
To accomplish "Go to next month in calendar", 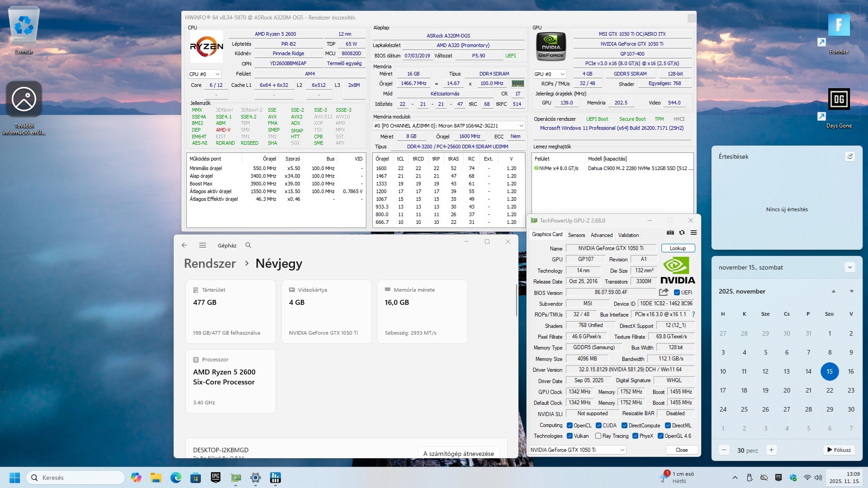I will click(852, 291).
